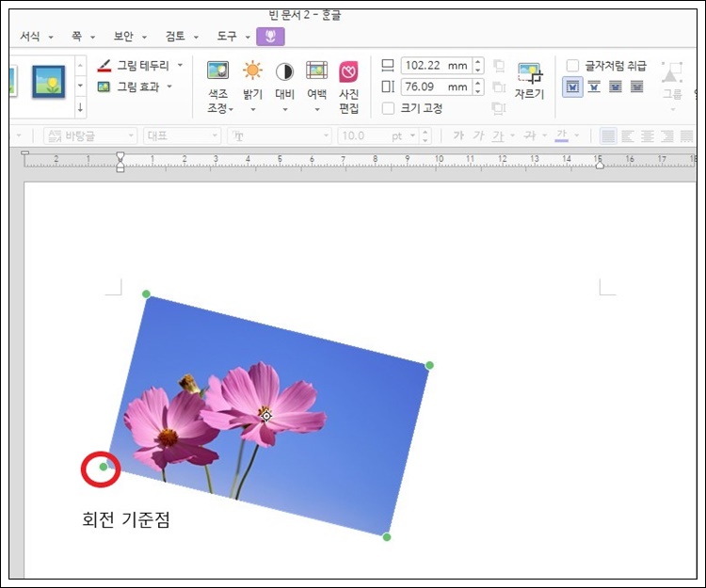Open the 그림 효과 dropdown arrow
Image resolution: width=706 pixels, height=588 pixels.
pos(169,86)
